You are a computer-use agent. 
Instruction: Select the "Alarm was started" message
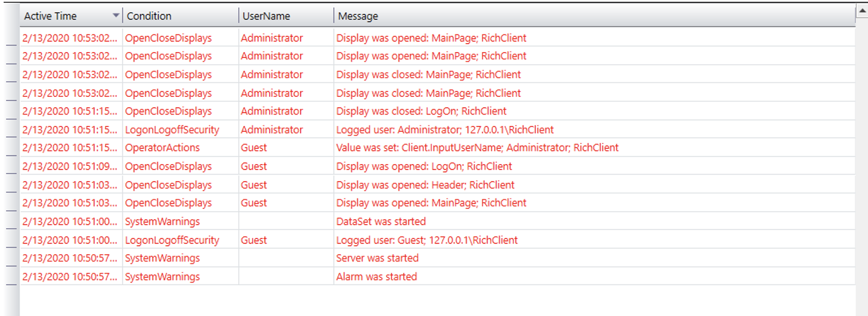[376, 277]
